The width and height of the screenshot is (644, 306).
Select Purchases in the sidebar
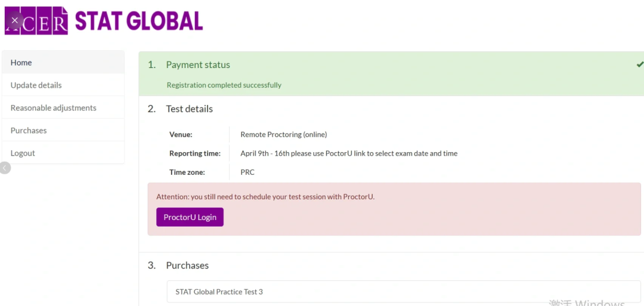point(63,130)
